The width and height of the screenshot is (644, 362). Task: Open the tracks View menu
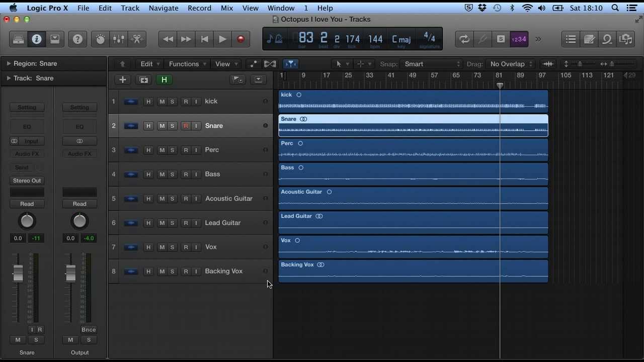[226, 64]
